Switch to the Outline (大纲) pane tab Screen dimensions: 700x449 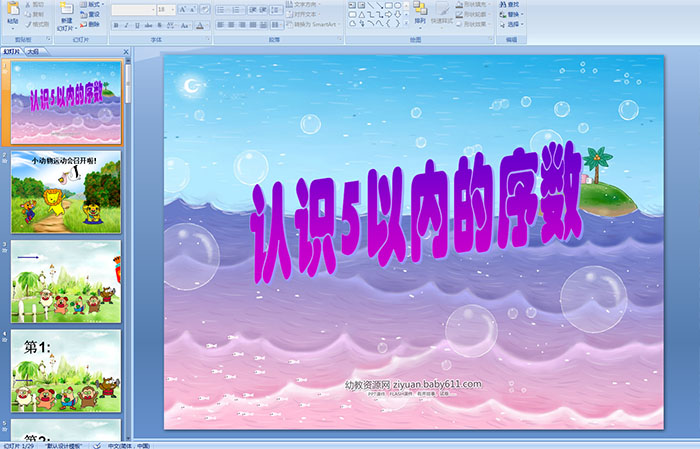pos(33,52)
